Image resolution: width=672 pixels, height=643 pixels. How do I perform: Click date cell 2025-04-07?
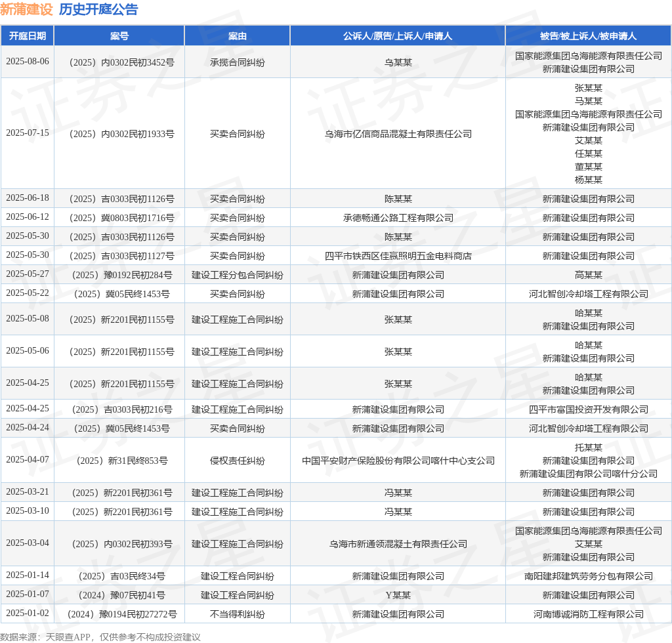(x=28, y=460)
